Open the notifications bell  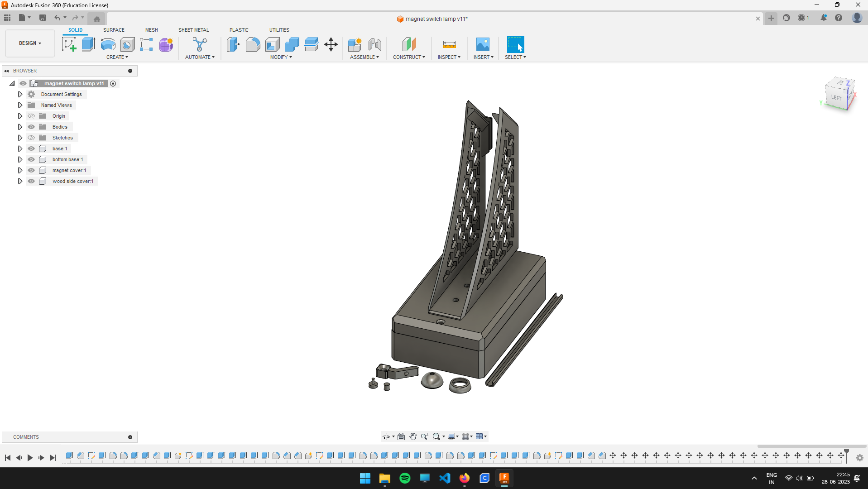824,18
